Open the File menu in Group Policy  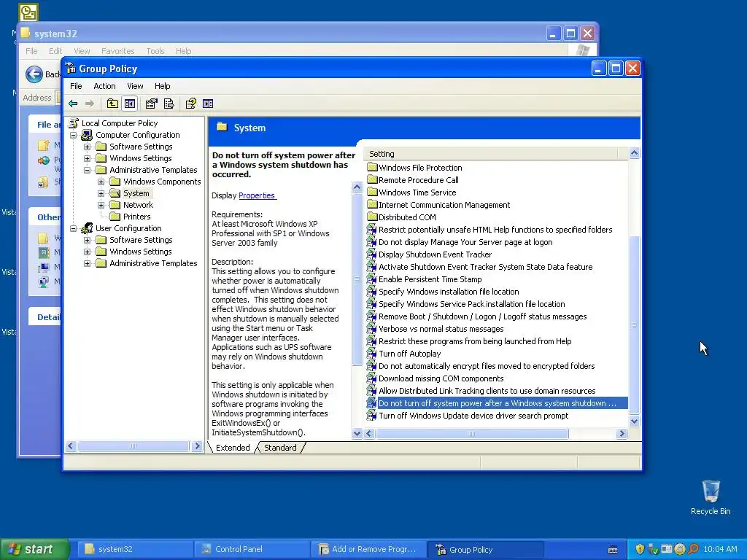pos(76,86)
